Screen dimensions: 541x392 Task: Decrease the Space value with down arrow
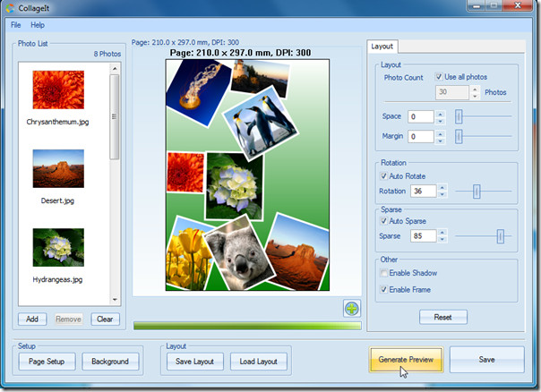coord(441,120)
